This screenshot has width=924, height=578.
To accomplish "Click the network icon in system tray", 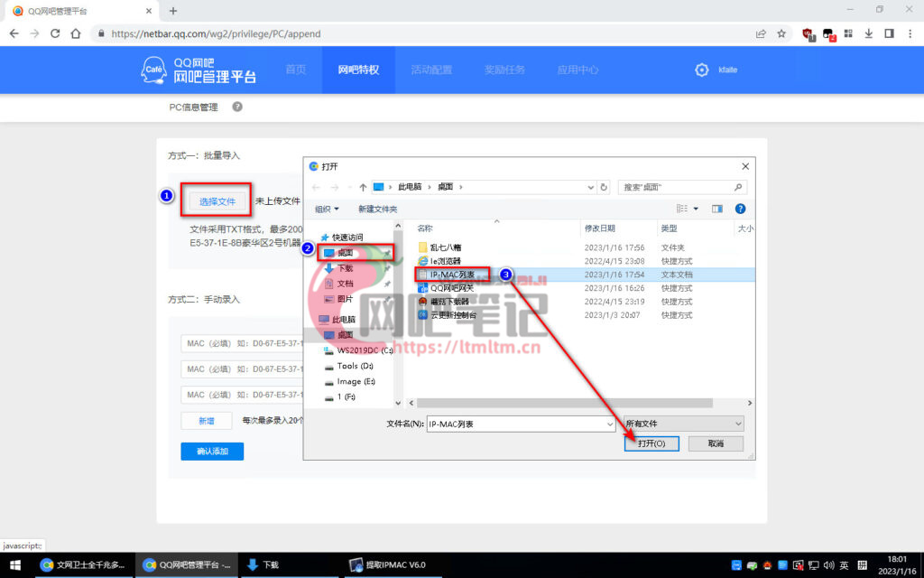I will [813, 565].
